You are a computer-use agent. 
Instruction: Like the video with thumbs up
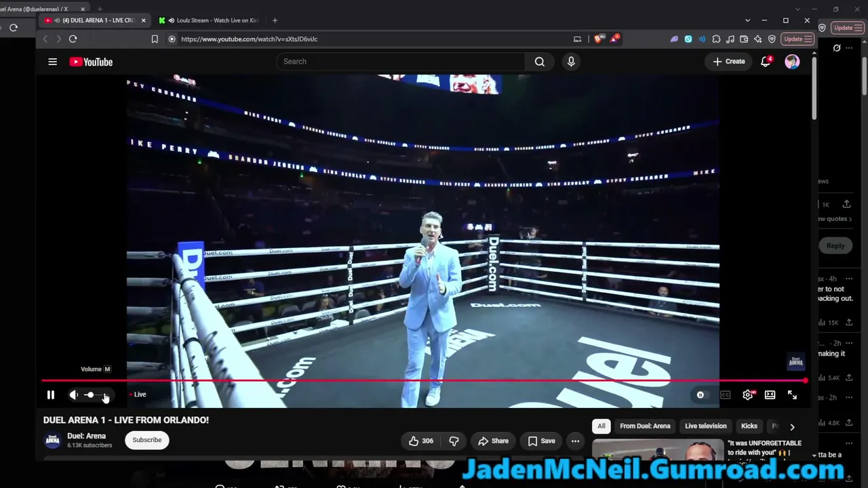click(421, 441)
